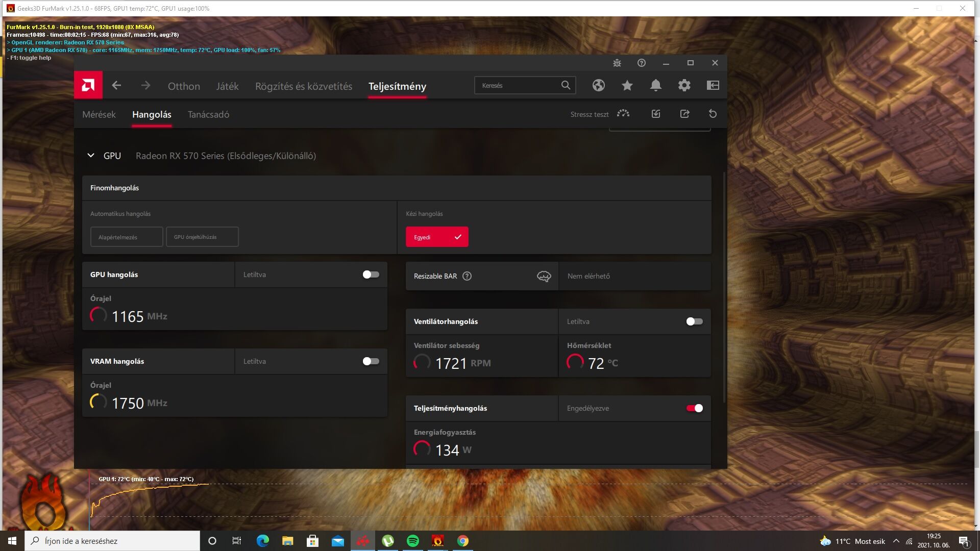Click Radeon RX 570 Series GPU name
This screenshot has width=980, height=551.
coord(226,156)
